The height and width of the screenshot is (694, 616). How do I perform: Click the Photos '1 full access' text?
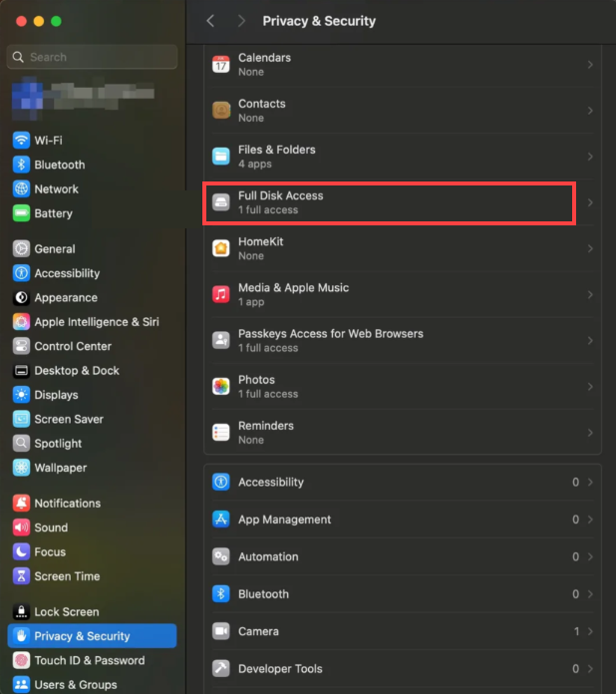tap(268, 394)
